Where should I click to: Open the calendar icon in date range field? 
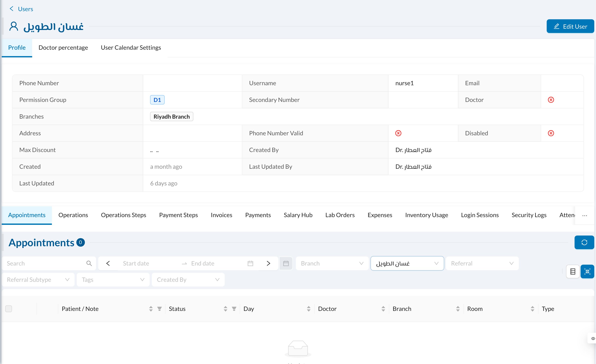(x=250, y=263)
